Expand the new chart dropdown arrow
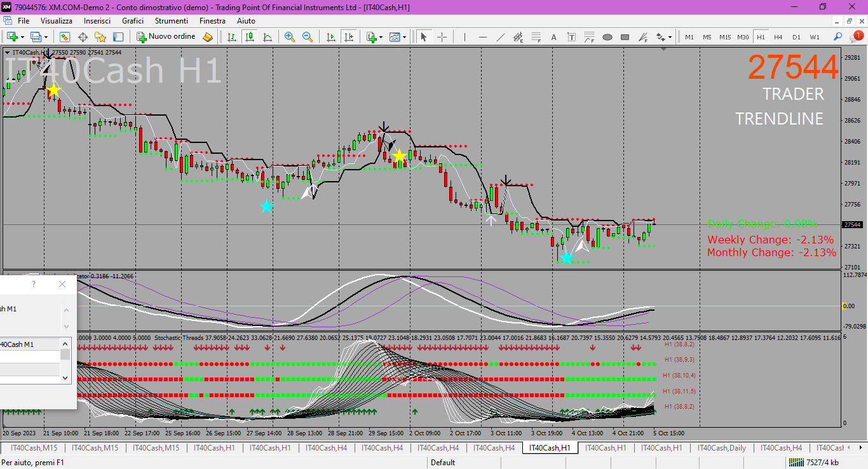This screenshot has height=469, width=868. 23,37
